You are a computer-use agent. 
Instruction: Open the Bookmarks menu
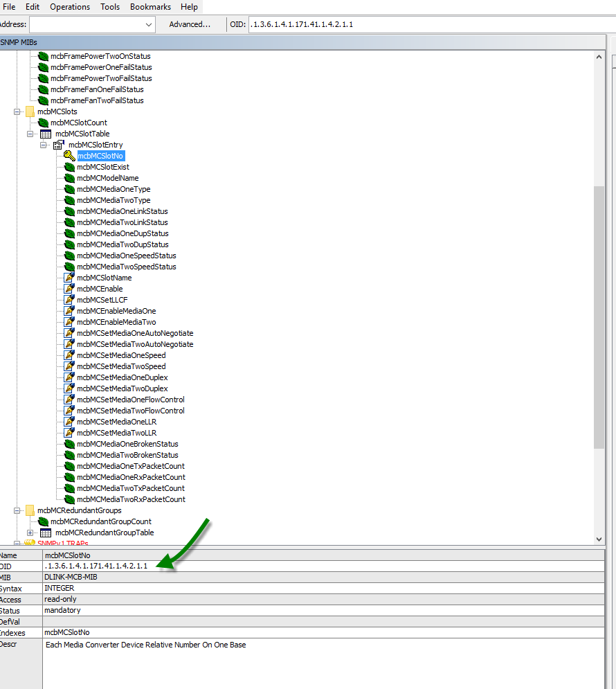coord(151,7)
